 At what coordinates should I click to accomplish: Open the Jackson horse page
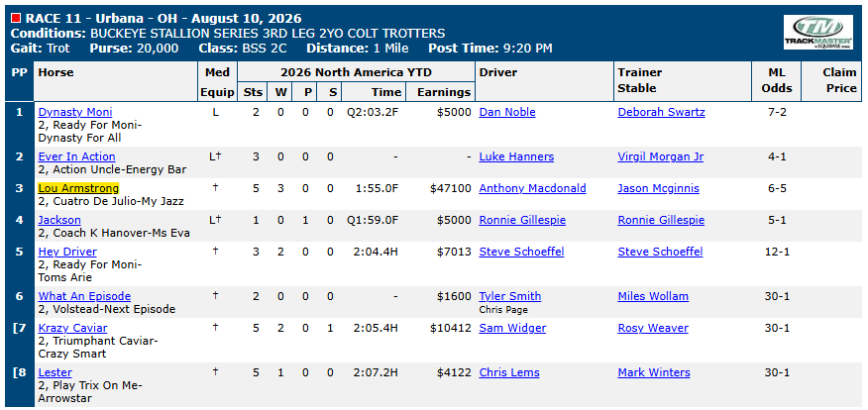pyautogui.click(x=59, y=220)
